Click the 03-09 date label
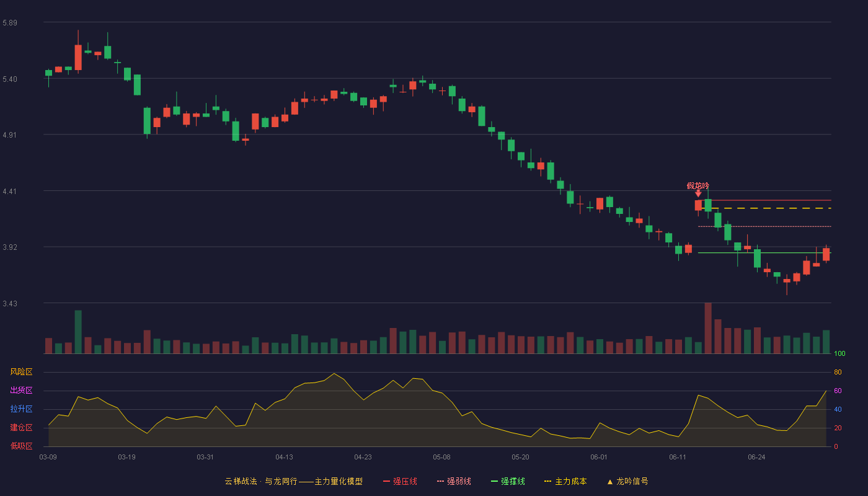The height and width of the screenshot is (496, 868). pos(48,457)
